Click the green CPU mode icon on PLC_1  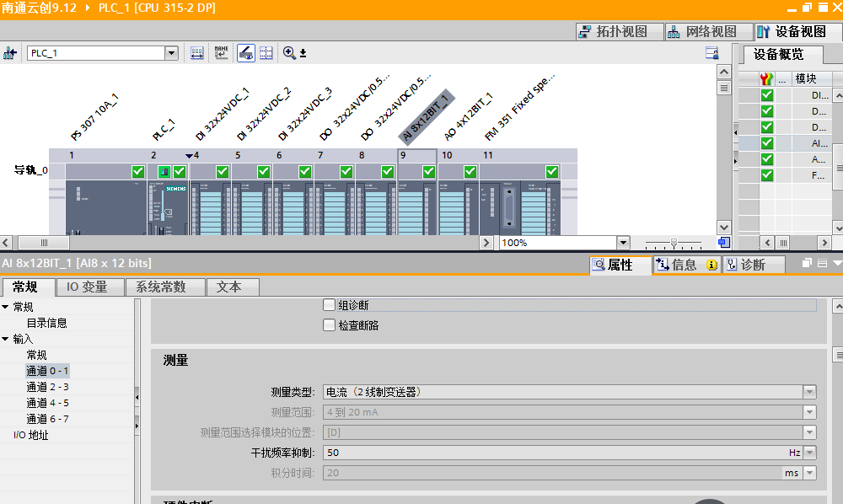click(164, 171)
